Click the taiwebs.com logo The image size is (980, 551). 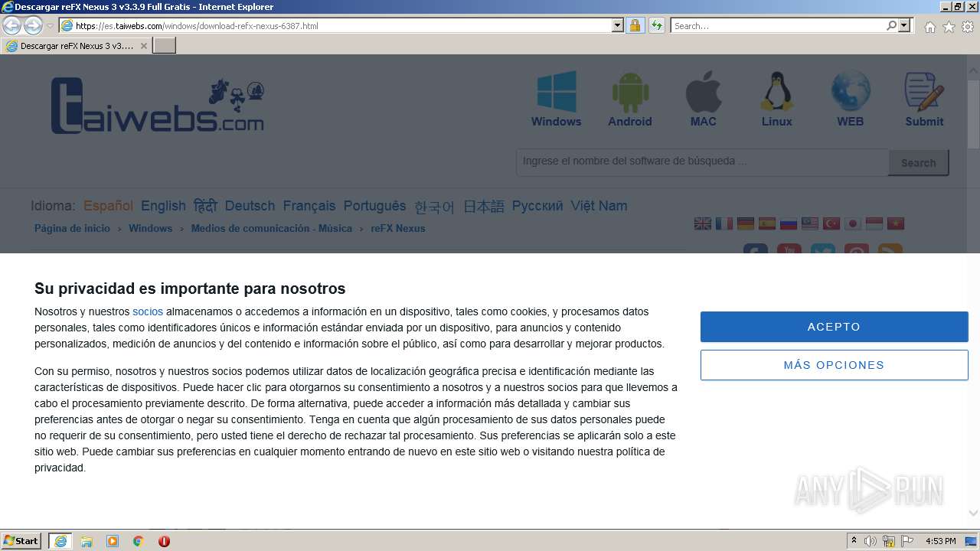pyautogui.click(x=157, y=106)
